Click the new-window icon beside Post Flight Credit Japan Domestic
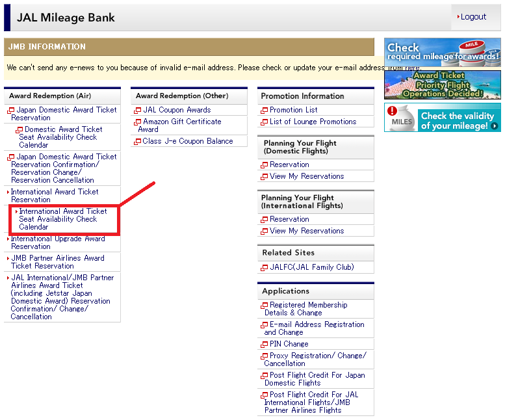 pos(264,376)
